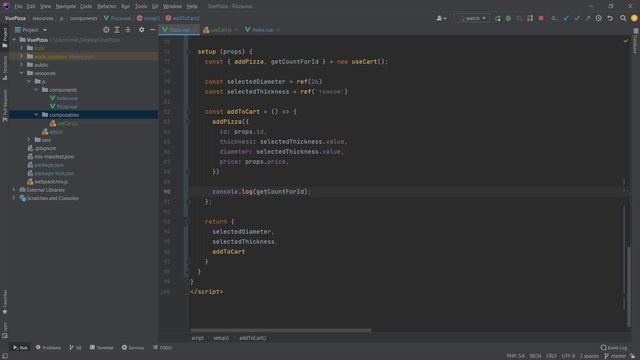The height and width of the screenshot is (360, 640).
Task: Collapse the VuePizza root folder
Action: pyautogui.click(x=14, y=40)
